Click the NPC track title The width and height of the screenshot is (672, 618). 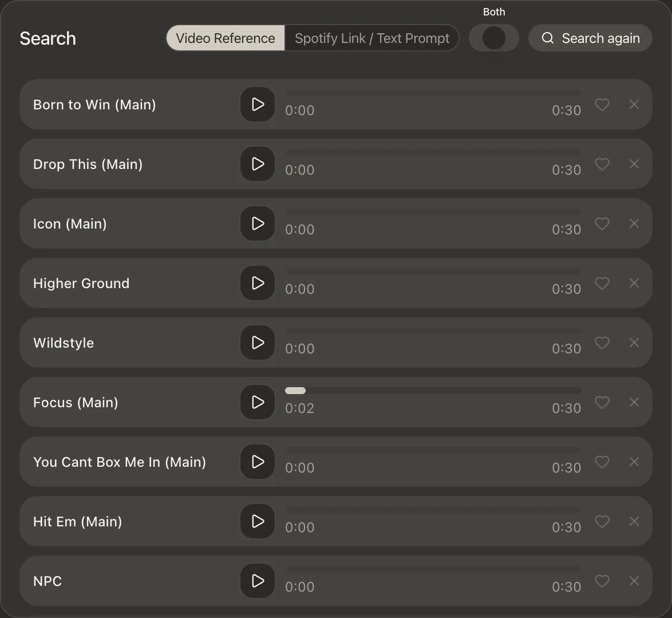click(x=48, y=581)
